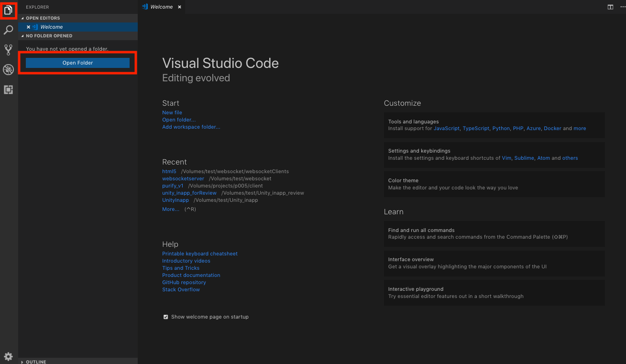
Task: Click the Atom keybindings link
Action: click(544, 158)
